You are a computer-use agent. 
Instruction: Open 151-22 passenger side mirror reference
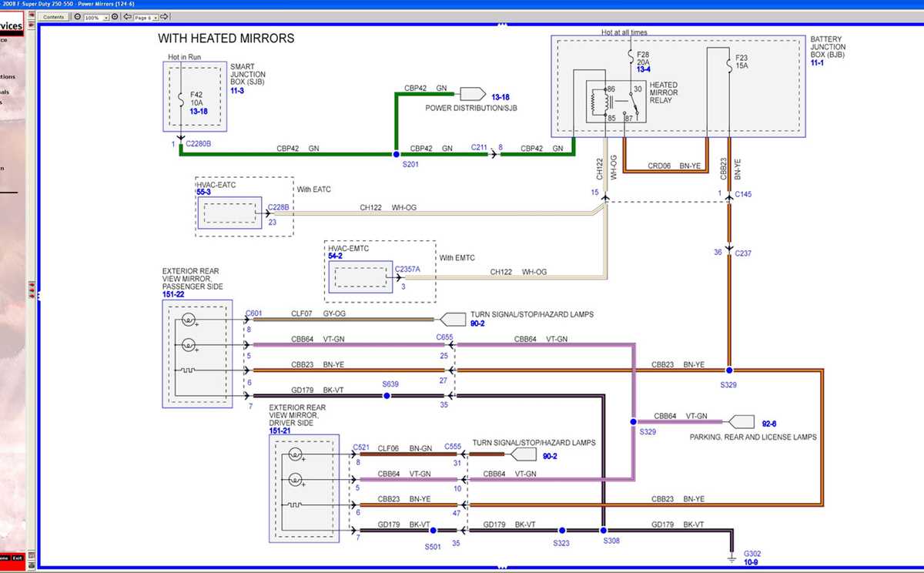click(174, 294)
